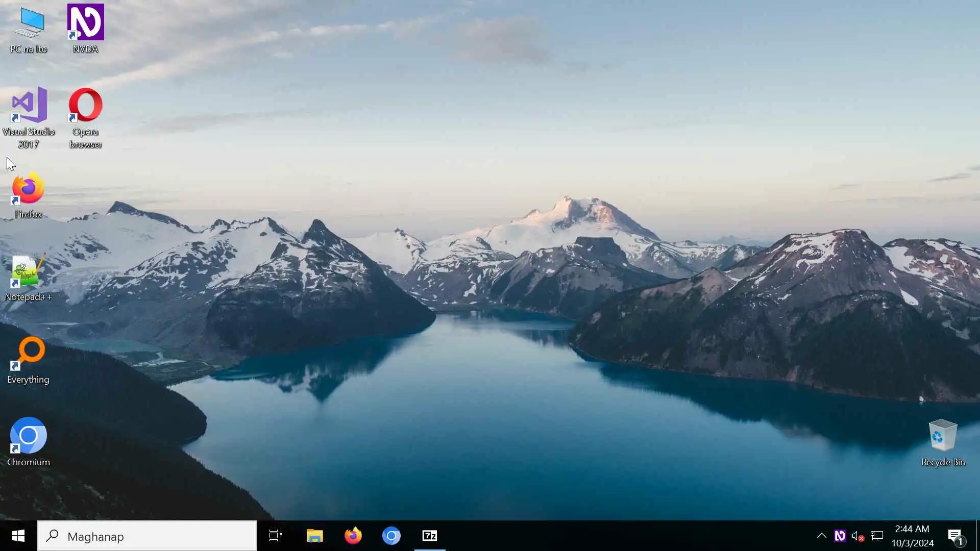Viewport: 980px width, 551px height.
Task: Select the Opera browser desktop shortcut
Action: tap(85, 116)
